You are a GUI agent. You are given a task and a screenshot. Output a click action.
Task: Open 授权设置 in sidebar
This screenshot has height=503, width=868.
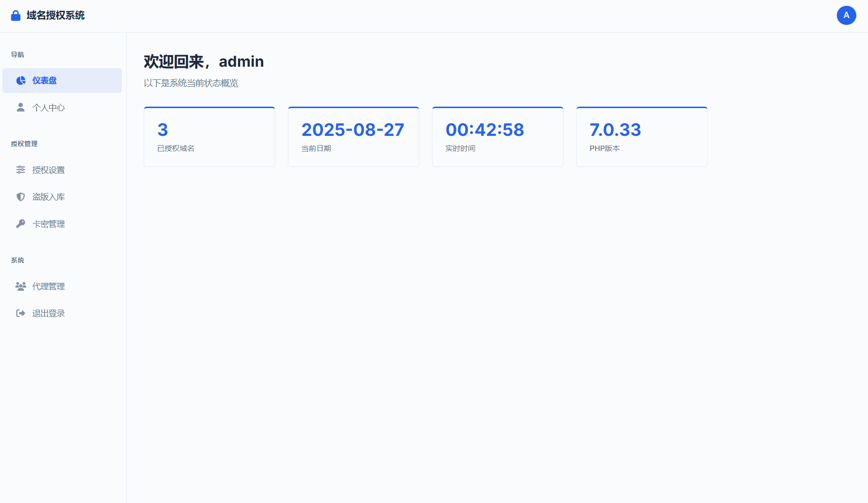click(49, 170)
